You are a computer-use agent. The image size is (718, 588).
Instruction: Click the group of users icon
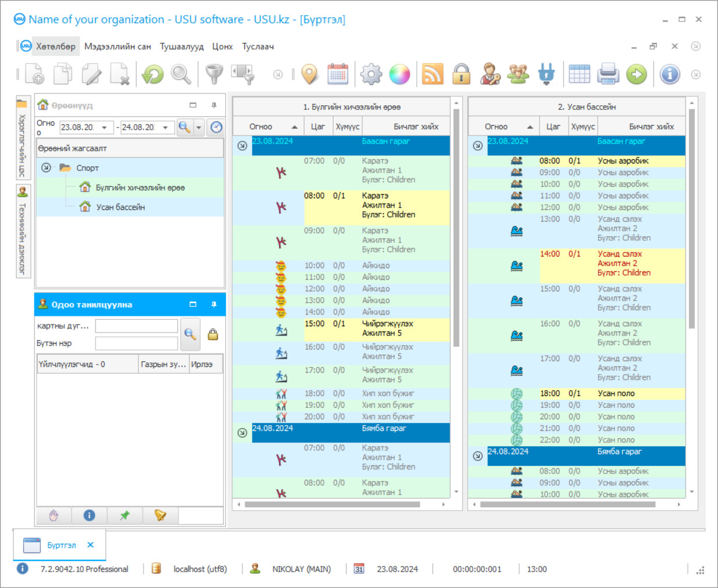point(518,74)
